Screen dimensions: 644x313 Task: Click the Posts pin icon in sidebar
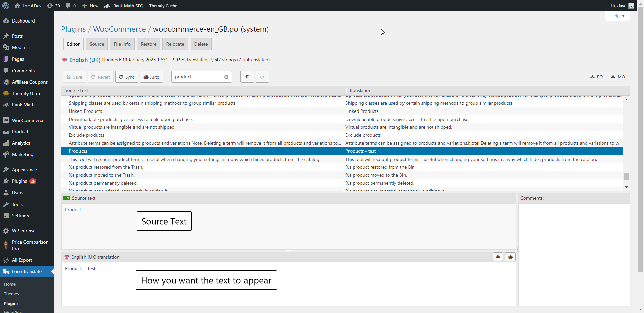point(6,36)
